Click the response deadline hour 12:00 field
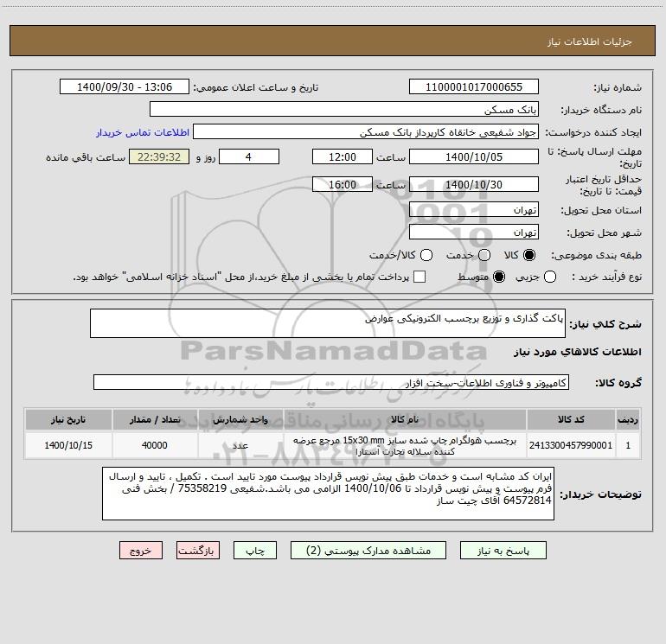The width and height of the screenshot is (666, 644). tap(343, 156)
